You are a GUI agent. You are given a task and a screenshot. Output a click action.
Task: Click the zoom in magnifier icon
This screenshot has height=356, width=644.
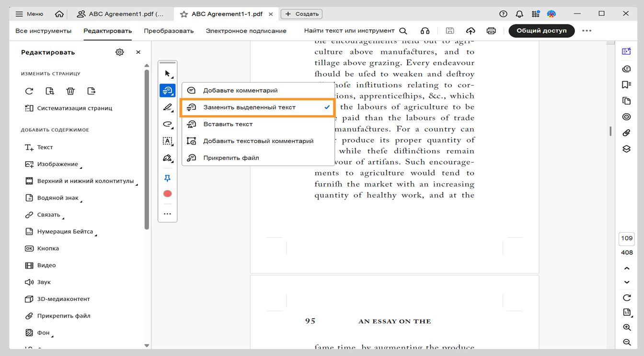click(627, 327)
